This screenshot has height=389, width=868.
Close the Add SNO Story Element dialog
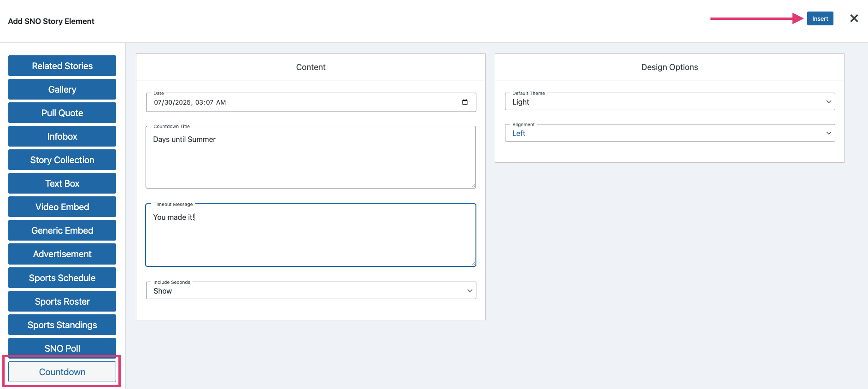(854, 18)
